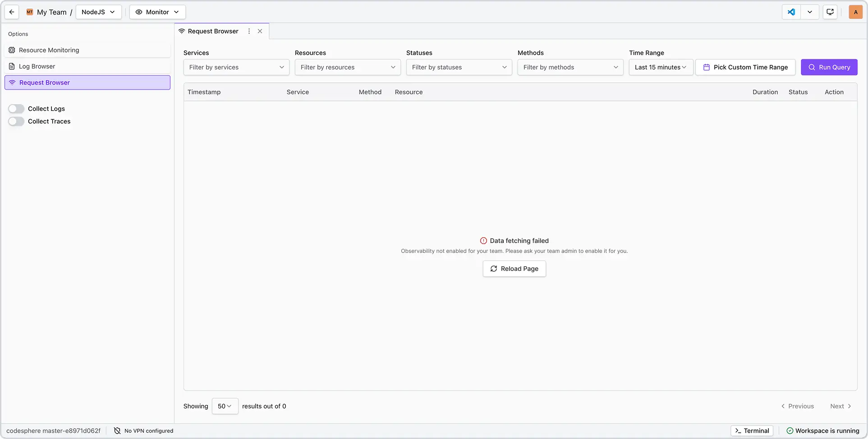Select the Log Browser sidebar item
This screenshot has height=439, width=868.
tap(37, 66)
